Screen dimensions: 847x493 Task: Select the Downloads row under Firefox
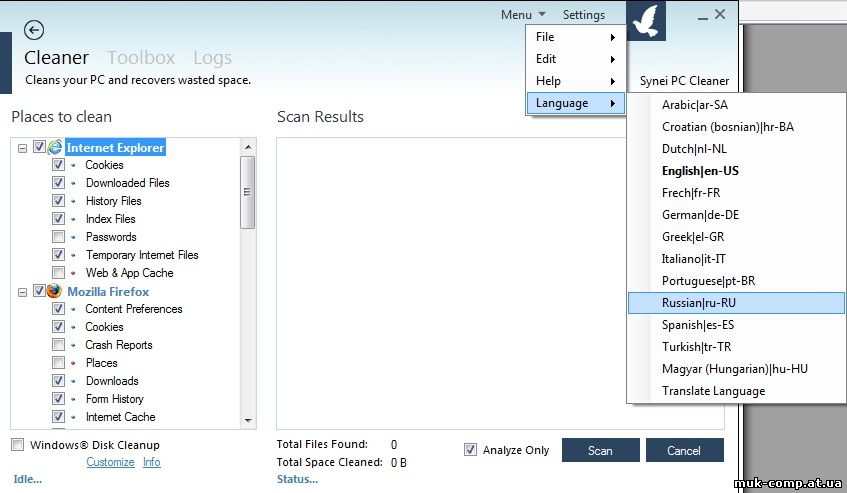click(x=112, y=381)
